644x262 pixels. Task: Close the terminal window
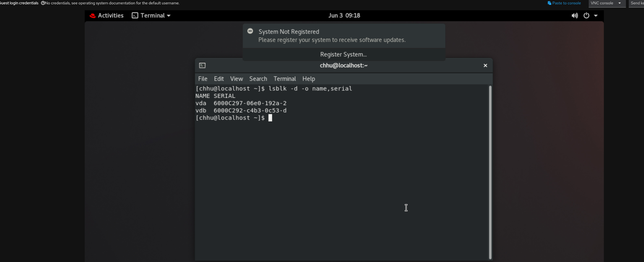[x=485, y=66]
